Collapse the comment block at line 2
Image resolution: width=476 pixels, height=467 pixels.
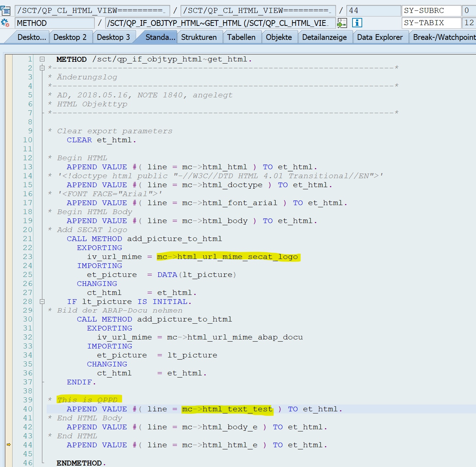point(42,68)
